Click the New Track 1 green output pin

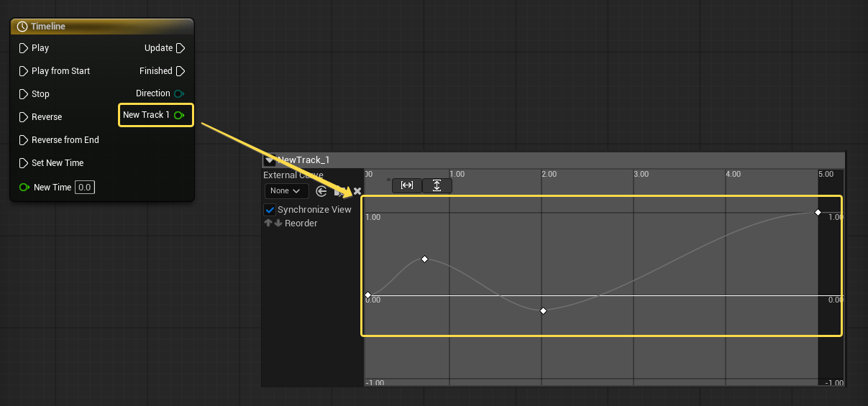(179, 115)
